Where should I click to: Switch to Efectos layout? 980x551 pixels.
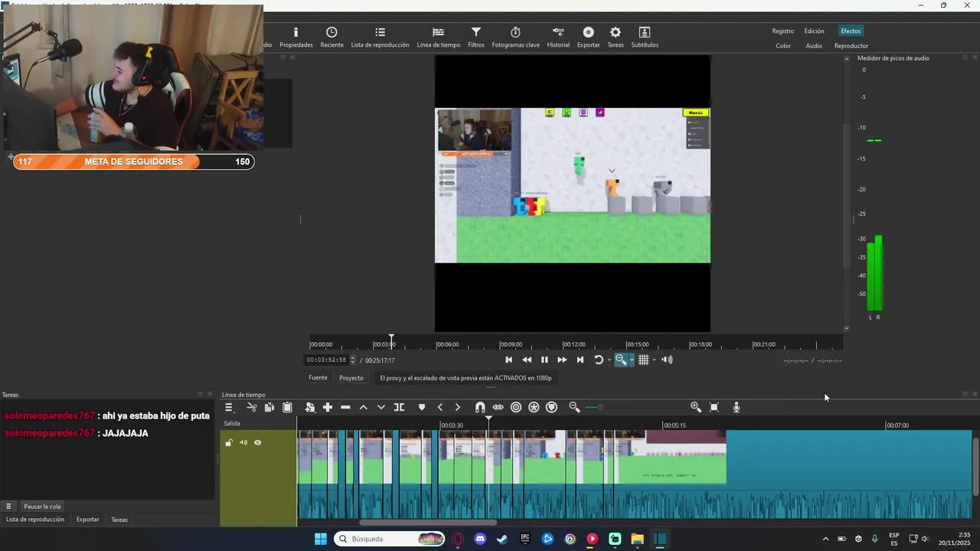[851, 31]
